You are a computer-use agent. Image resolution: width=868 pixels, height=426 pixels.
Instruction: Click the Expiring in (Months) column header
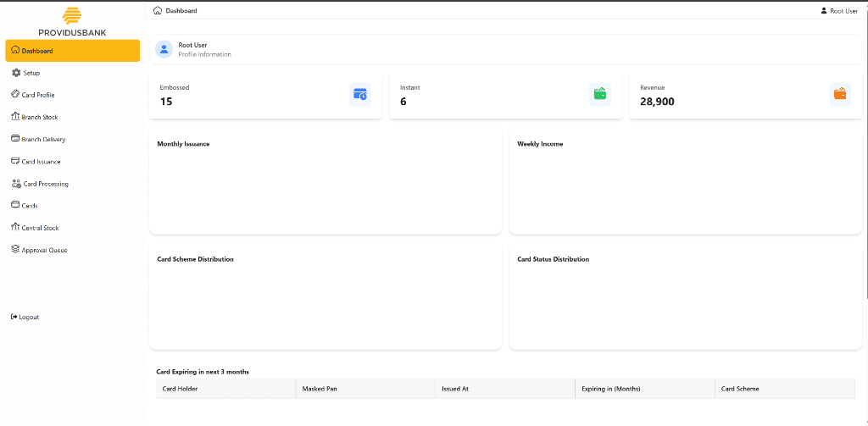tap(645, 389)
